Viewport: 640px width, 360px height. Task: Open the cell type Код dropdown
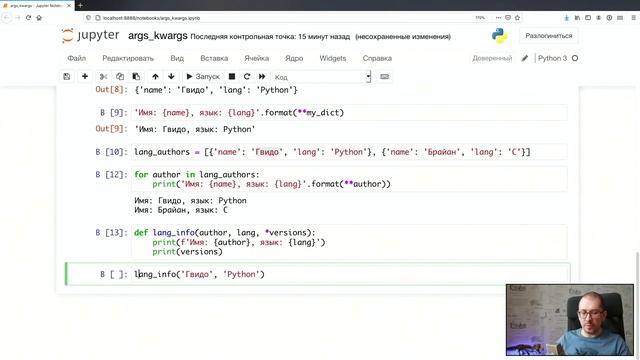click(x=322, y=77)
